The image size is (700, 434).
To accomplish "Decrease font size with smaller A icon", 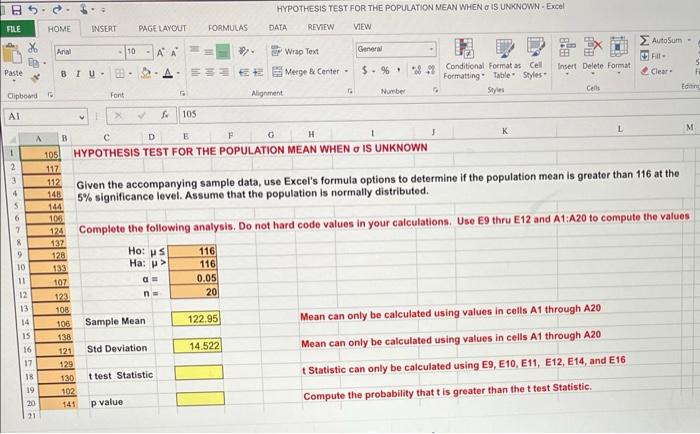I will [174, 52].
